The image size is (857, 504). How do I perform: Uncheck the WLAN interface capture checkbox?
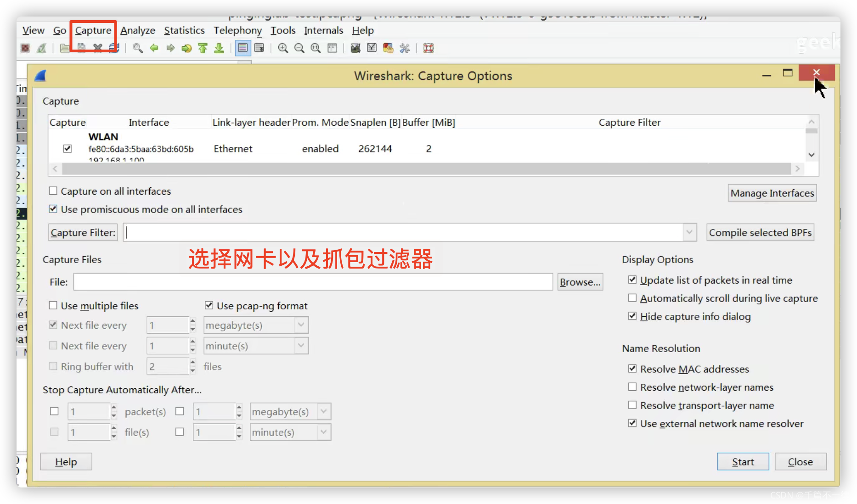click(68, 148)
